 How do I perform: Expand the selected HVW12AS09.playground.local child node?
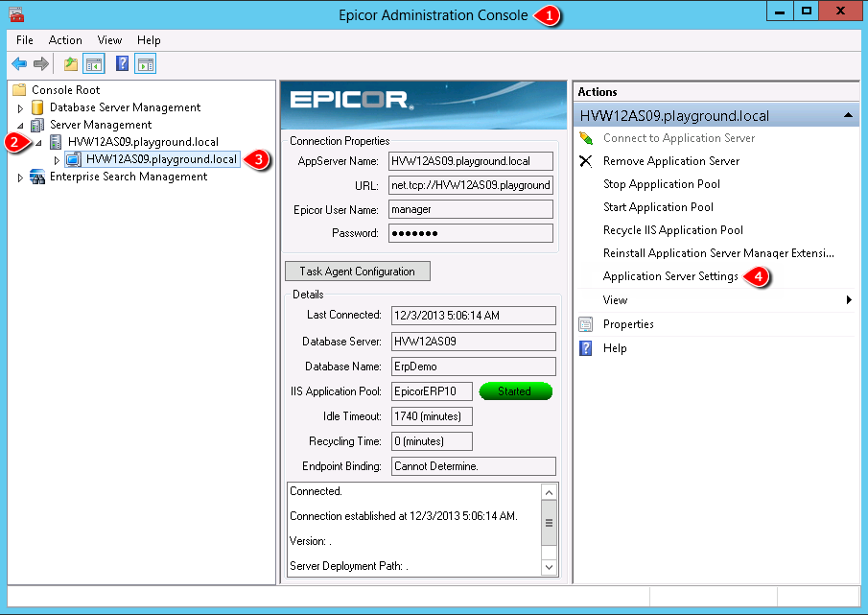coord(57,160)
